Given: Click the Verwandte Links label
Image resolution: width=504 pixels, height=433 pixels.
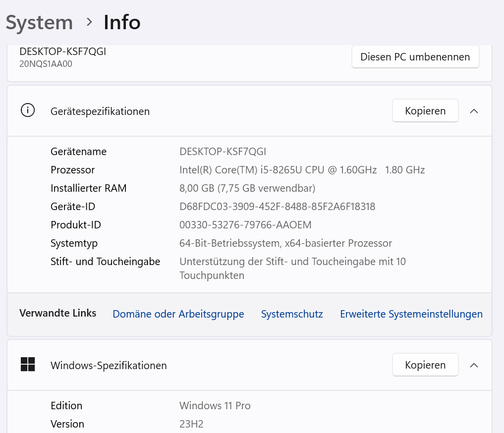Looking at the screenshot, I should (x=58, y=313).
